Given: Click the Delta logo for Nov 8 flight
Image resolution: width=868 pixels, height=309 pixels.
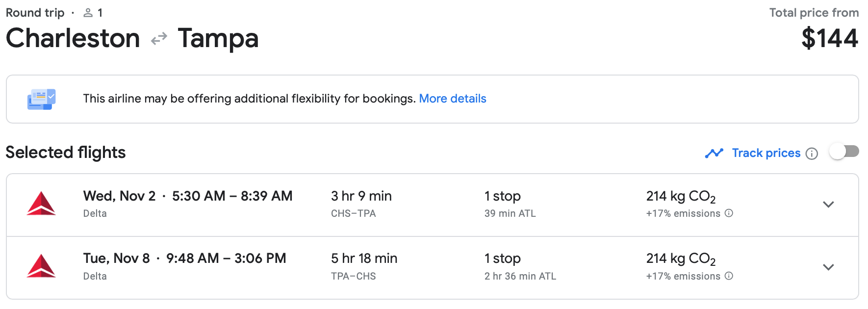Looking at the screenshot, I should click(41, 266).
